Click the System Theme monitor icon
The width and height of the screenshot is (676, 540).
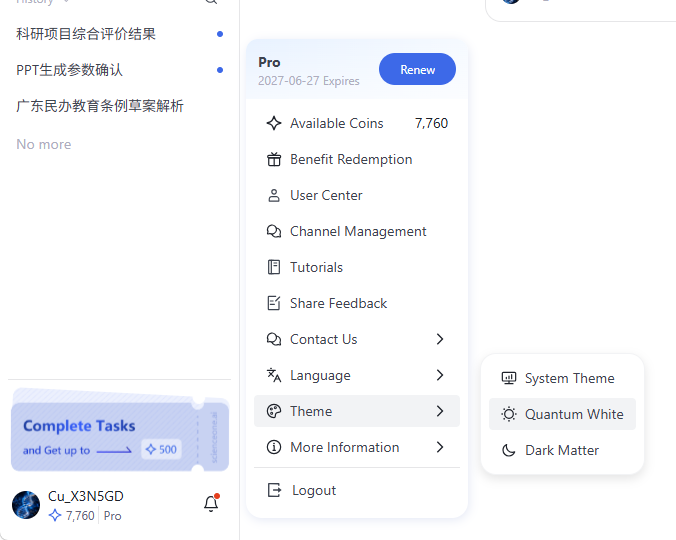tap(509, 378)
